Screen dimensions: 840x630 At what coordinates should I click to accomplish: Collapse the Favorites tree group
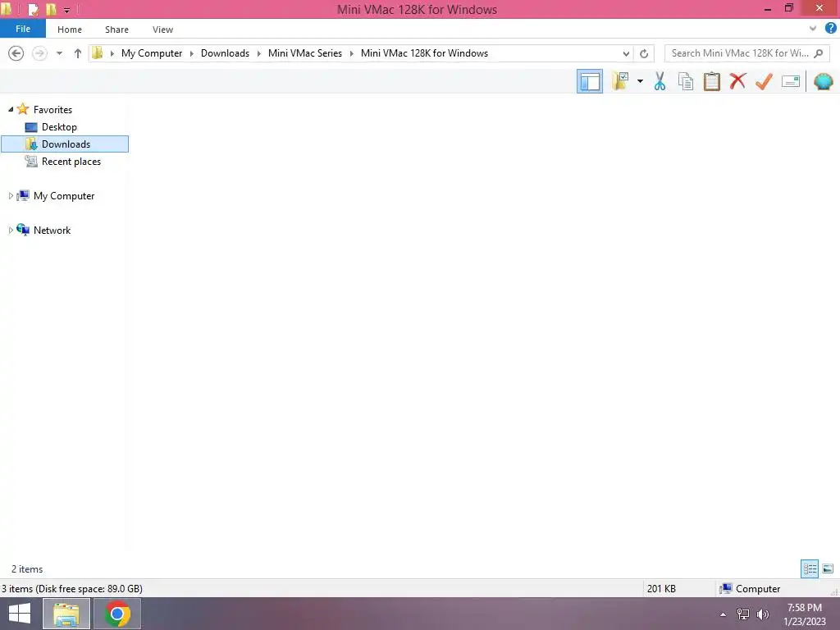pyautogui.click(x=11, y=109)
